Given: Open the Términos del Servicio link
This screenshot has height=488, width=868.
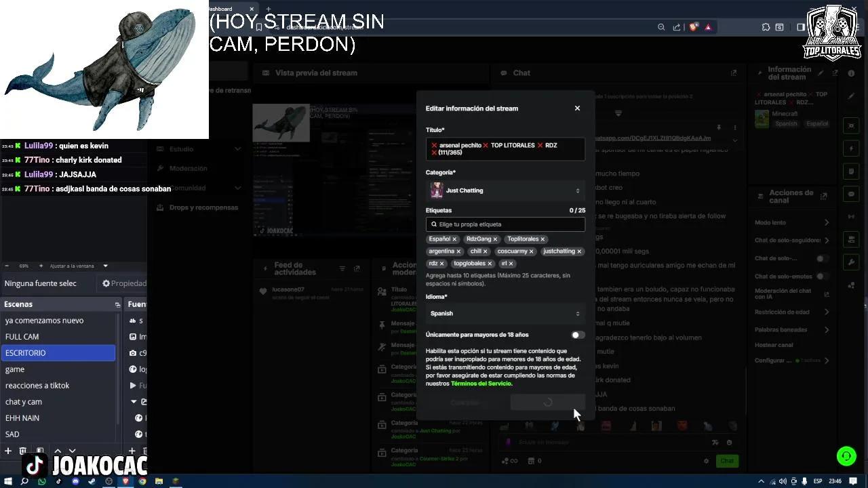Looking at the screenshot, I should [x=481, y=384].
